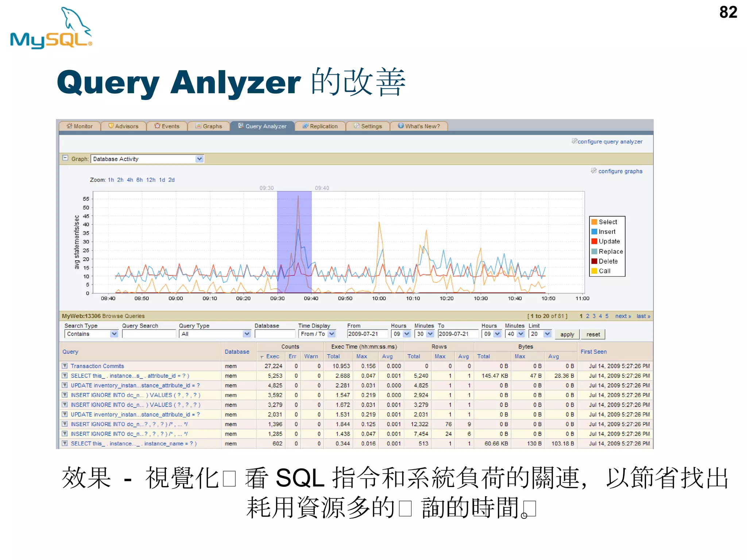The width and height of the screenshot is (747, 560).
Task: Open the To Minutes 40 dropdown
Action: click(x=515, y=334)
